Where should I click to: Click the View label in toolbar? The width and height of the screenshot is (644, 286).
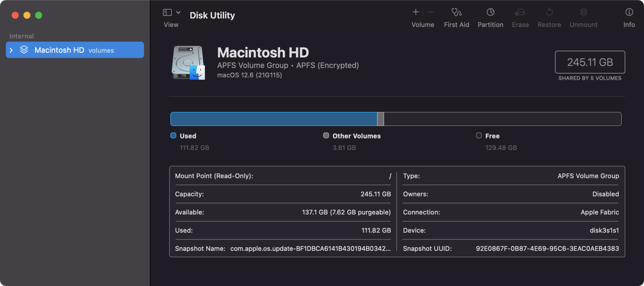[171, 25]
